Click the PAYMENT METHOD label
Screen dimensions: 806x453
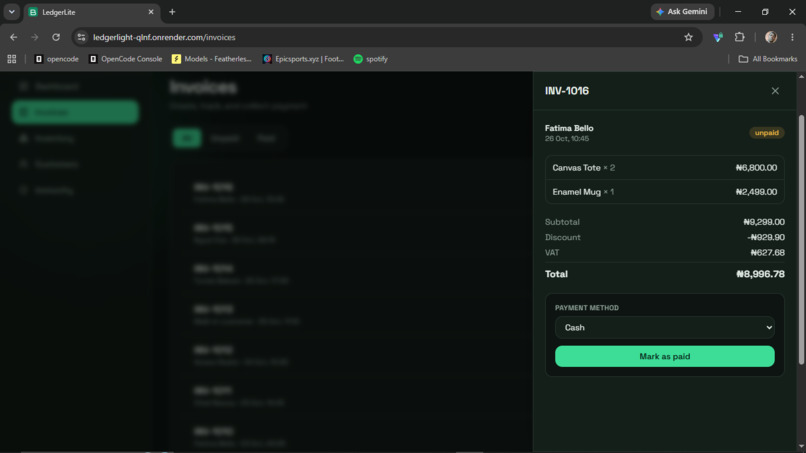[x=587, y=308]
